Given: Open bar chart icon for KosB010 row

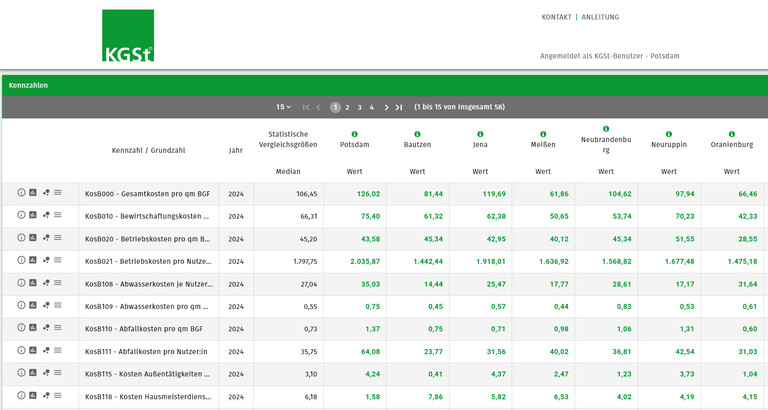Looking at the screenshot, I should (33, 215).
